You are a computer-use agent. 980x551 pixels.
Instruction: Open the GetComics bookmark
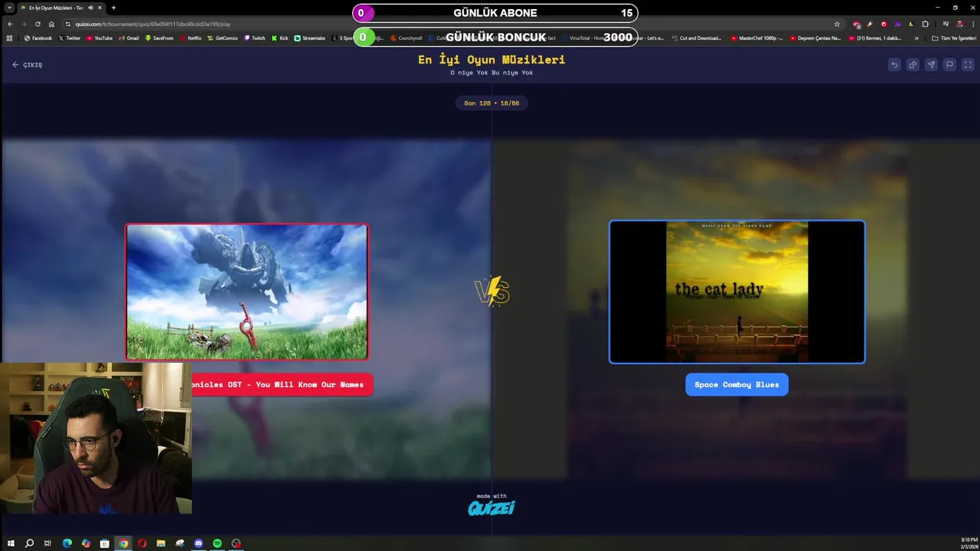coord(223,37)
